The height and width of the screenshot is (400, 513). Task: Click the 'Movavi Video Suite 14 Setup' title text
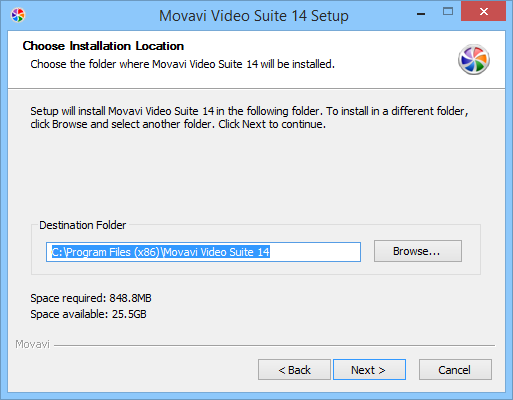click(x=254, y=16)
